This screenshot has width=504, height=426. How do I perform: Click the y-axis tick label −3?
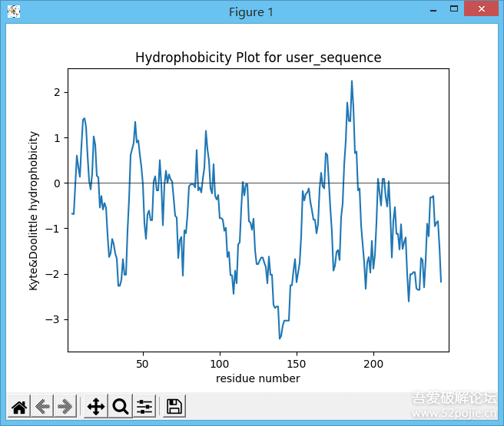click(53, 320)
